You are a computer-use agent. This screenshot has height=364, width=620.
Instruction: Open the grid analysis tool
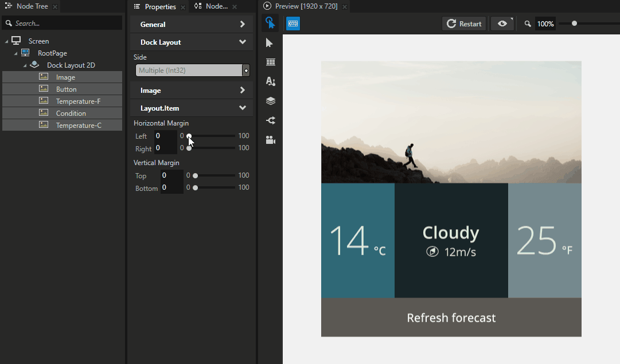click(x=270, y=62)
